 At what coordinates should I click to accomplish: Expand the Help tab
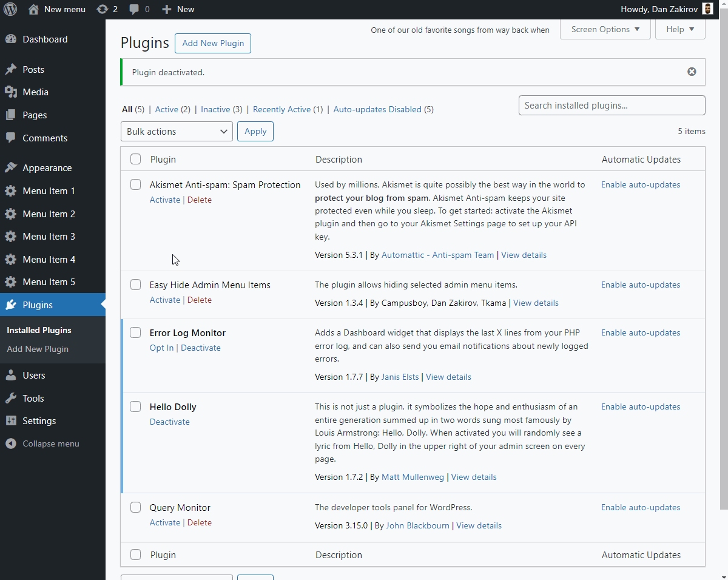[680, 29]
